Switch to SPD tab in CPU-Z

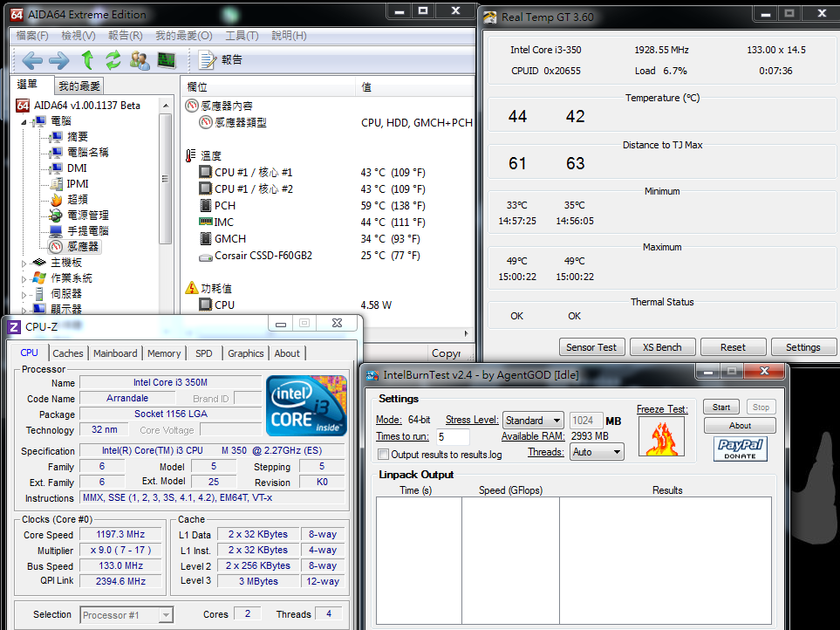click(x=203, y=353)
